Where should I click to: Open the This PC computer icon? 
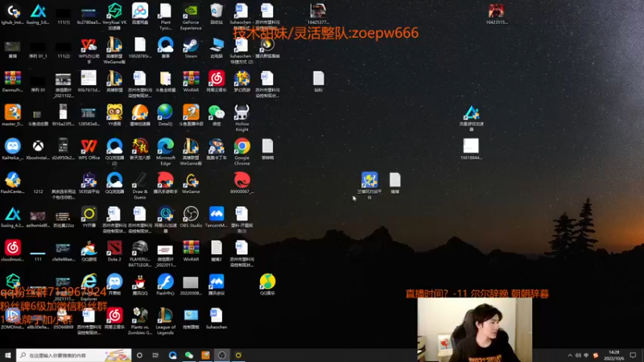217,47
